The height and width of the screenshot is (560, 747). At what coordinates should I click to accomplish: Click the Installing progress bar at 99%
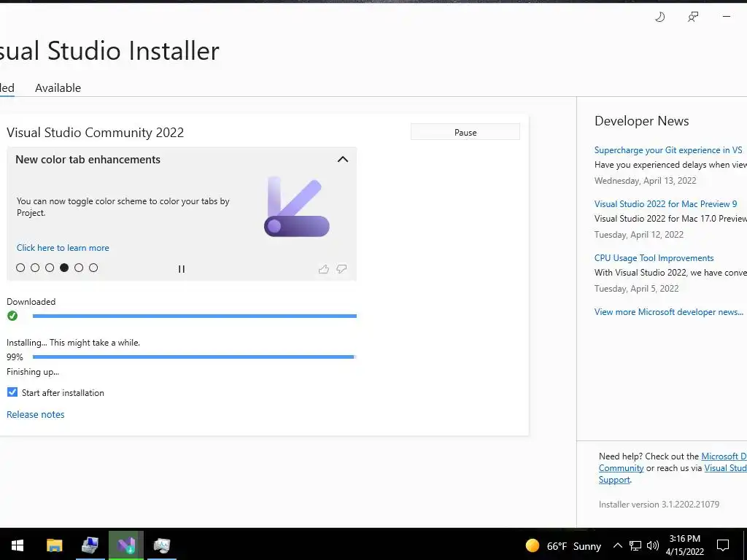[x=194, y=357]
